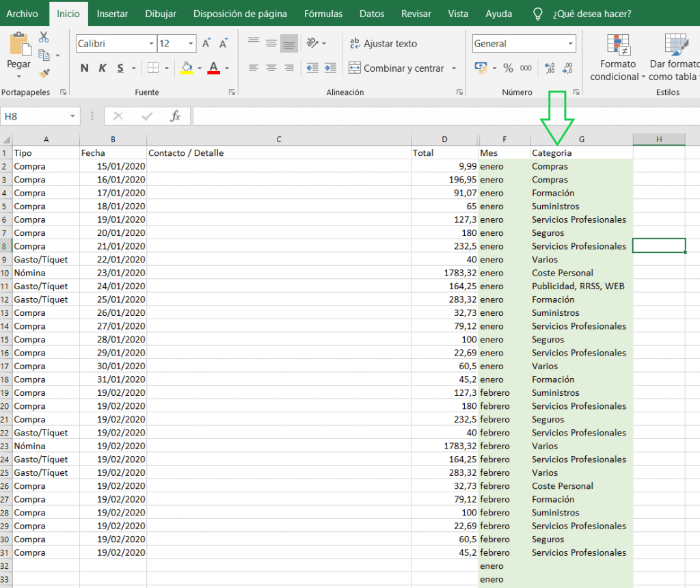Screen dimensions: 700x588
Task: Open the Borders dropdown arrow
Action: [167, 68]
